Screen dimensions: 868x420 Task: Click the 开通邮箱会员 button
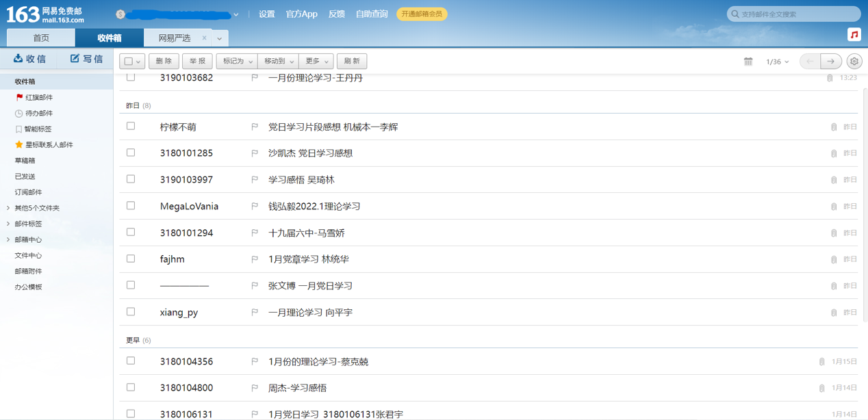tap(422, 14)
